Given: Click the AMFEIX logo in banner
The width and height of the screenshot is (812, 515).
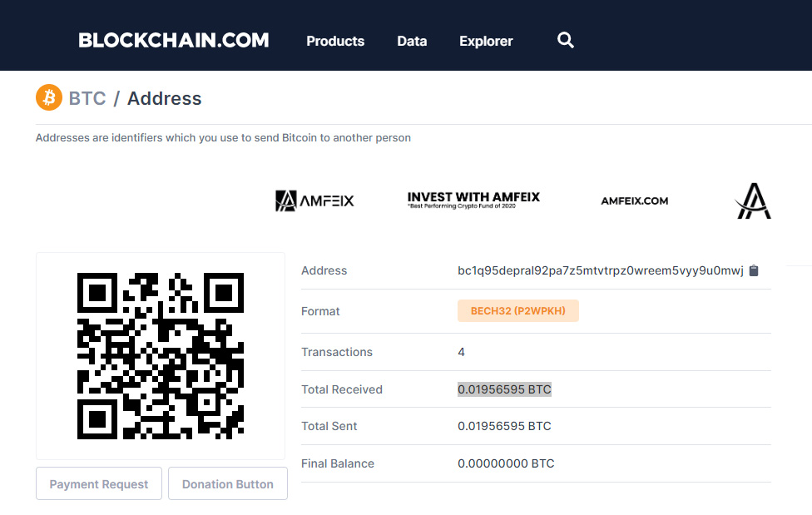Looking at the screenshot, I should [x=314, y=201].
